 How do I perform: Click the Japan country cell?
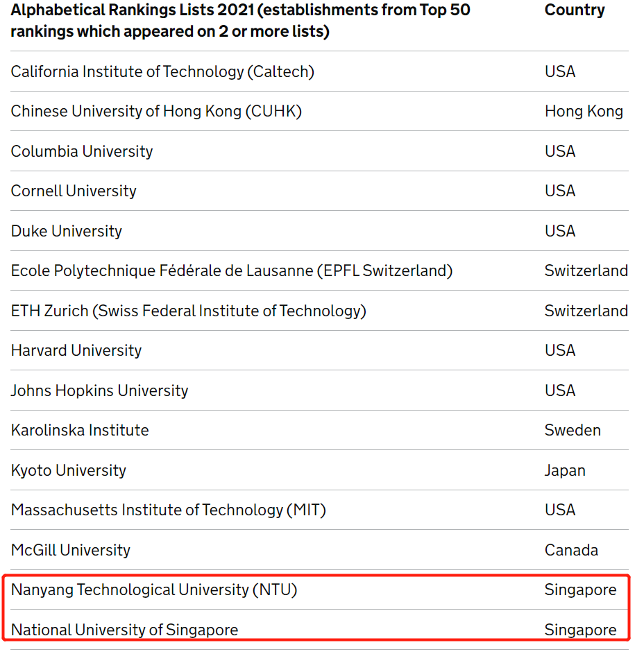565,470
